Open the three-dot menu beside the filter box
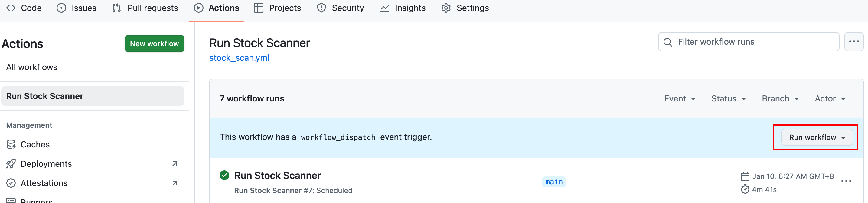 tap(853, 42)
